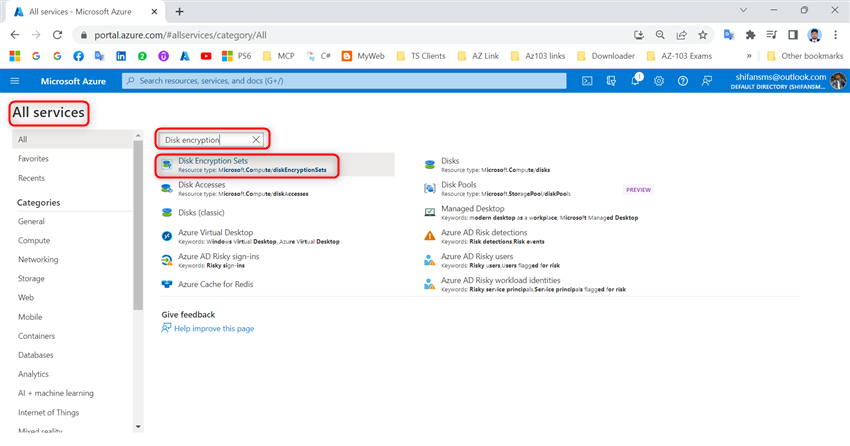Open the Facebook bookmark icon

79,56
